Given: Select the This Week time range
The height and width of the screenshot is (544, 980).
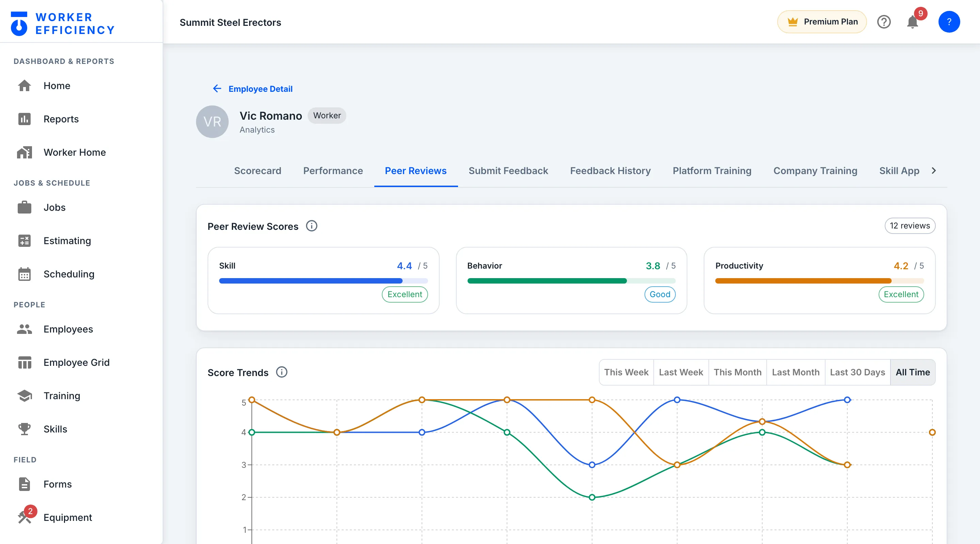Looking at the screenshot, I should click(626, 372).
